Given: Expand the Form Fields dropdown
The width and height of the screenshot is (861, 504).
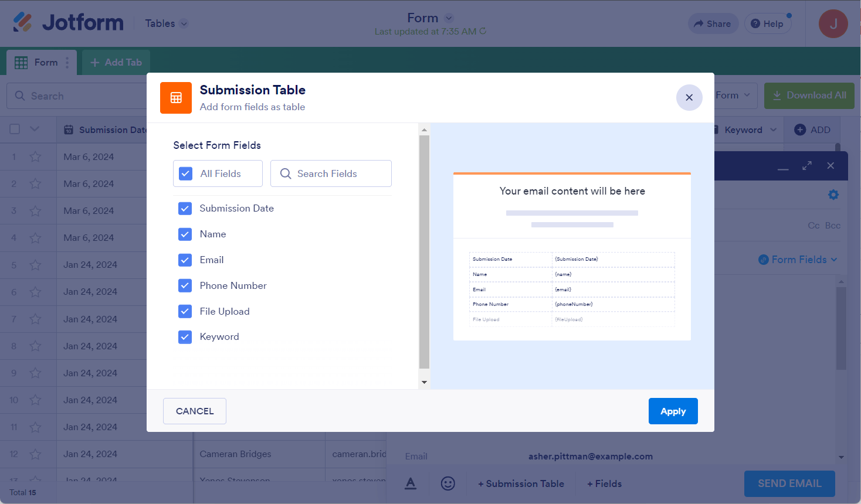Looking at the screenshot, I should (x=798, y=260).
